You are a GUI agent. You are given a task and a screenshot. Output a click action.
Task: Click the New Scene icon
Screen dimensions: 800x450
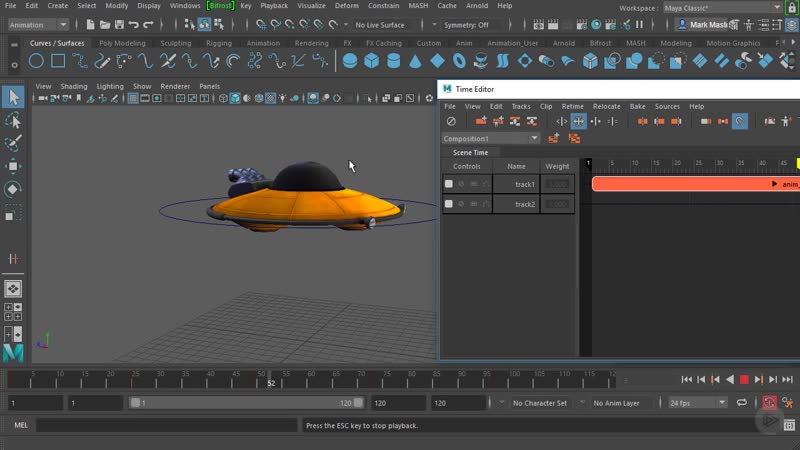click(x=90, y=24)
